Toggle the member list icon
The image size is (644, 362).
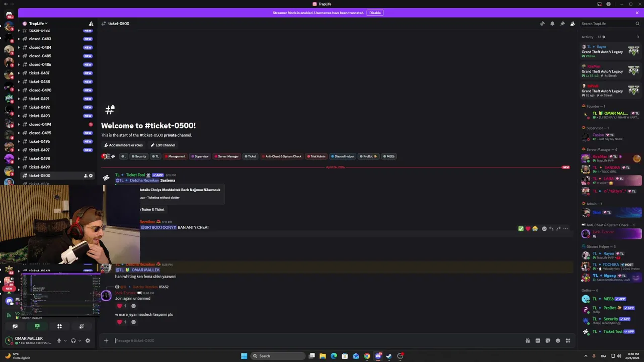point(573,24)
